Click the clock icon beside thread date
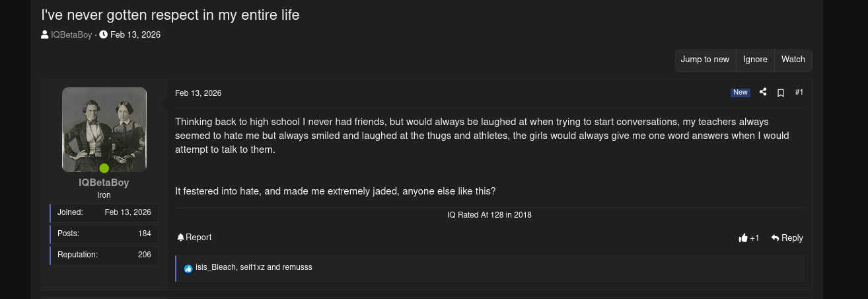 pyautogui.click(x=104, y=35)
